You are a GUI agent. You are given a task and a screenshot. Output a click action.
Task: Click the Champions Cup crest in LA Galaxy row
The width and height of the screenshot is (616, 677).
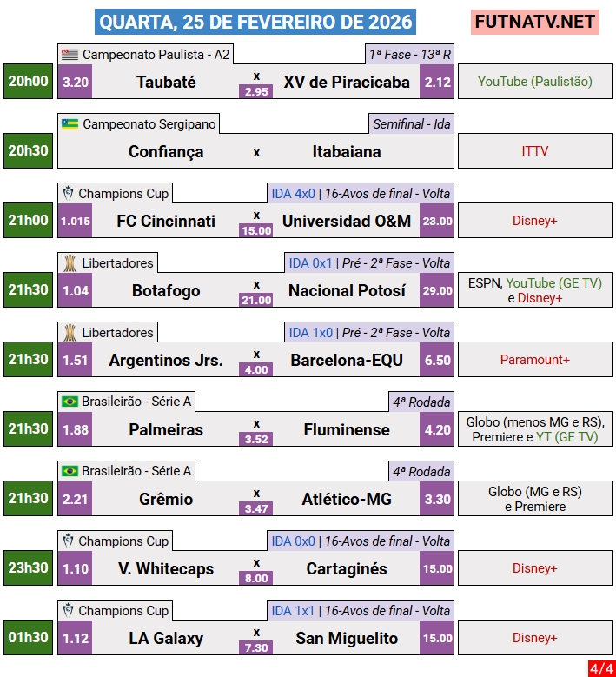69,611
